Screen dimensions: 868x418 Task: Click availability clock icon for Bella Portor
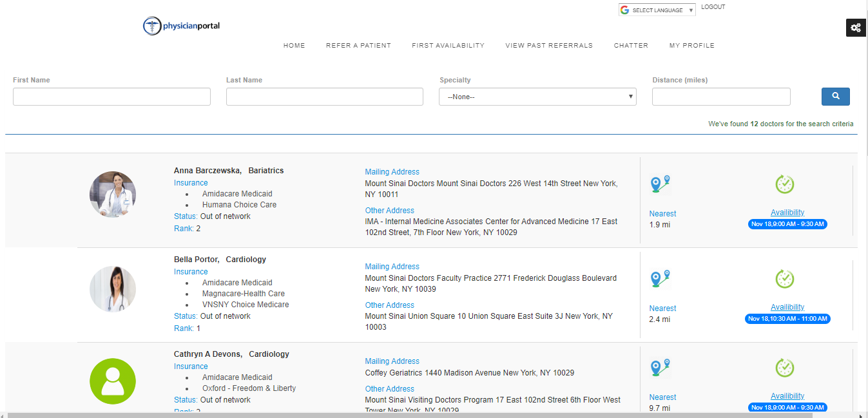click(x=784, y=279)
